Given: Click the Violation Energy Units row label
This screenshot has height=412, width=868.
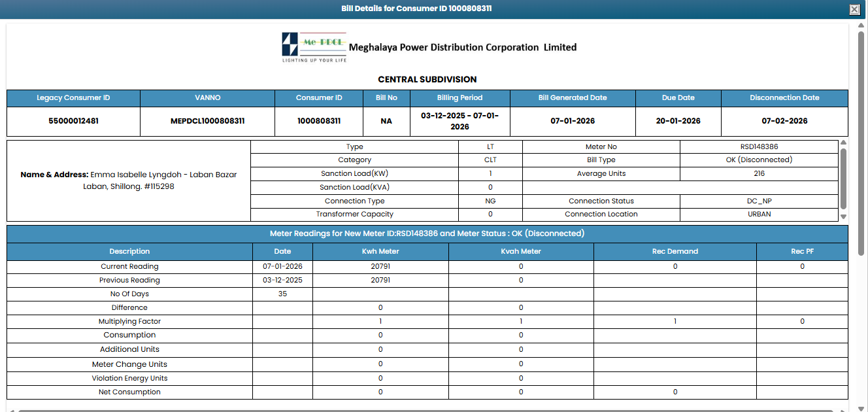Looking at the screenshot, I should (129, 379).
